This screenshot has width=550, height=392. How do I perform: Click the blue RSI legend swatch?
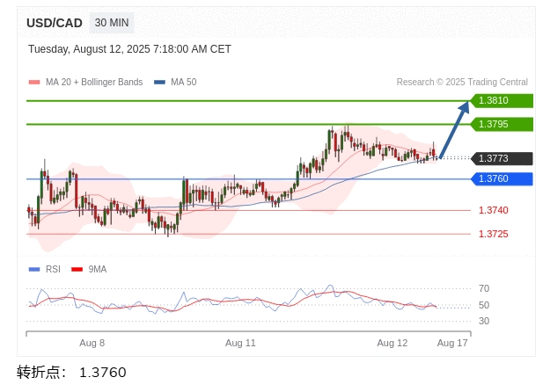pyautogui.click(x=34, y=270)
